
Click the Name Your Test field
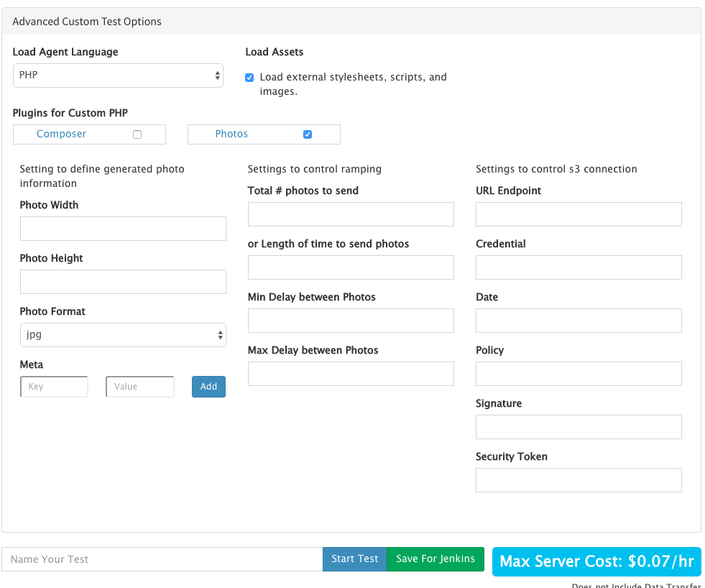[162, 559]
